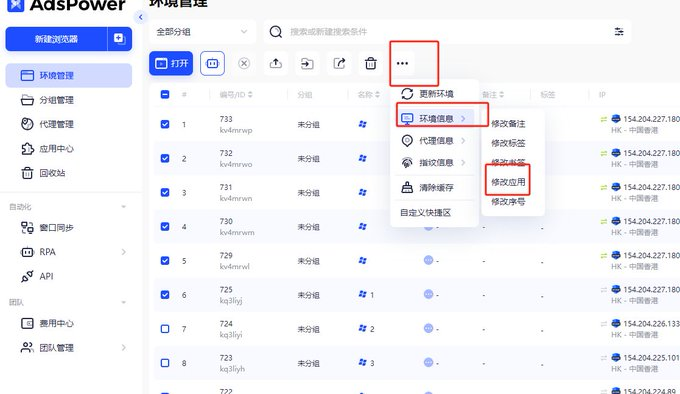680x394 pixels.
Task: Click the magnifier search icon
Action: point(276,32)
